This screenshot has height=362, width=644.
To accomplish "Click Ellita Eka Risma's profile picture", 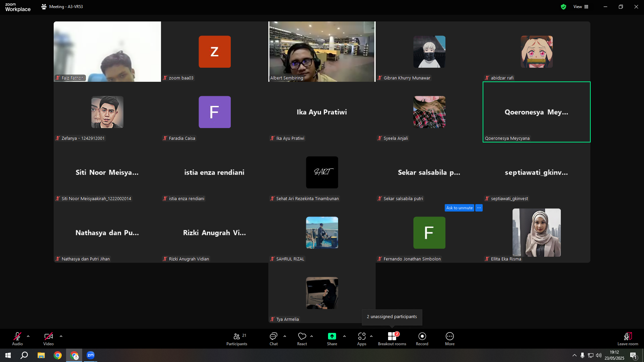I will pyautogui.click(x=537, y=233).
